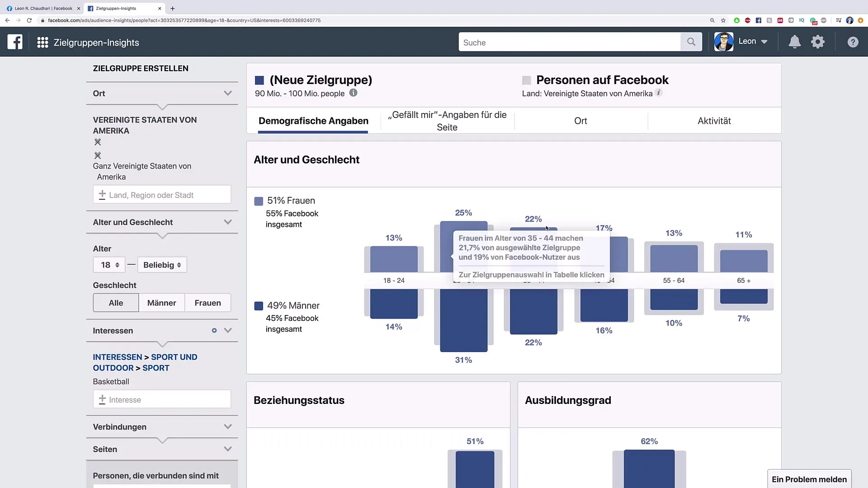The width and height of the screenshot is (868, 488).
Task: Open the settings gear
Action: 818,42
